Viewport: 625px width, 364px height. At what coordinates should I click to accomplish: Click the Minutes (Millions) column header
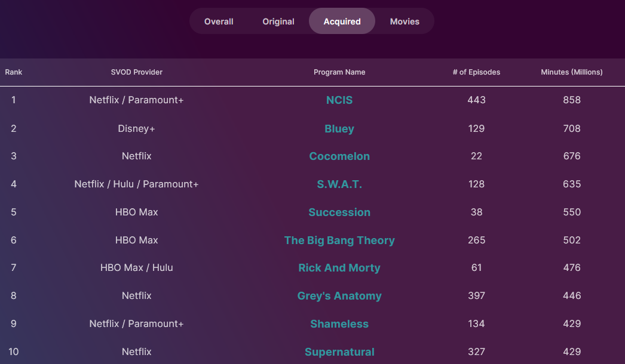572,72
